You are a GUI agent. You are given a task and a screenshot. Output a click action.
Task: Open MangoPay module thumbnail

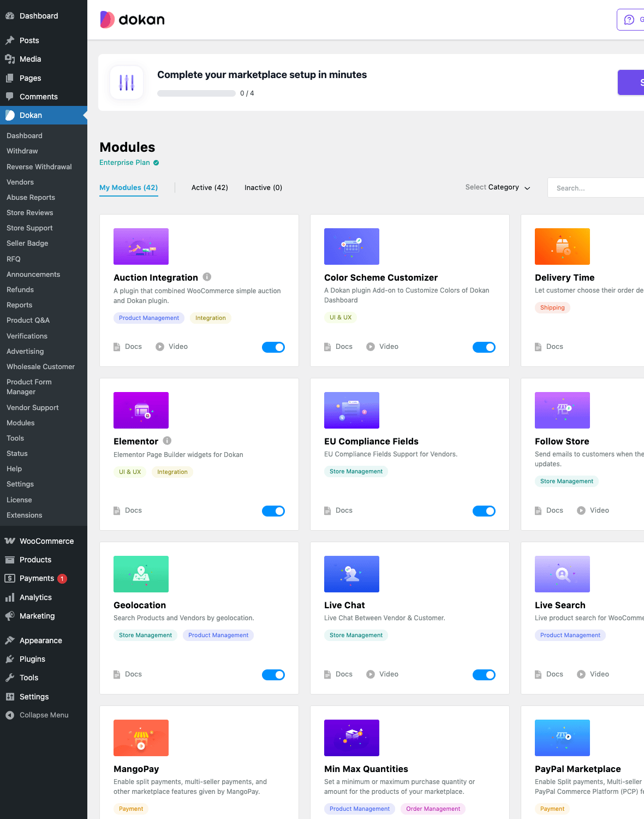141,738
